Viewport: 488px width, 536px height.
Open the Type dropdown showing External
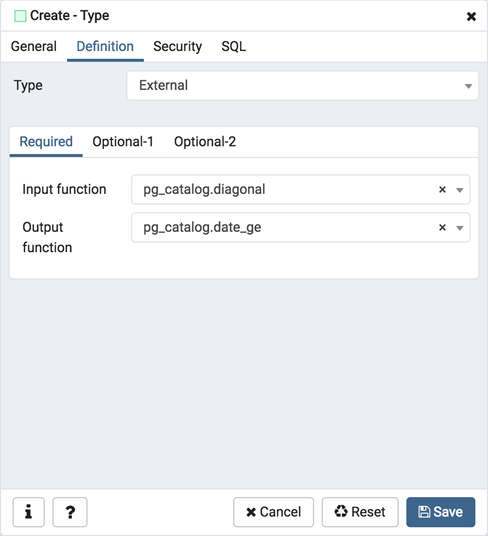click(x=302, y=85)
